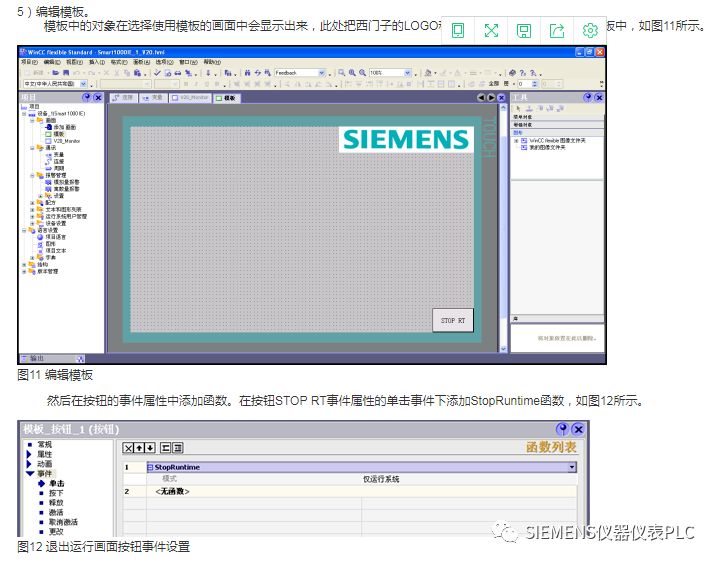Open the Feedback dropdown in toolbar
This screenshot has height=563, width=717.
click(x=321, y=73)
